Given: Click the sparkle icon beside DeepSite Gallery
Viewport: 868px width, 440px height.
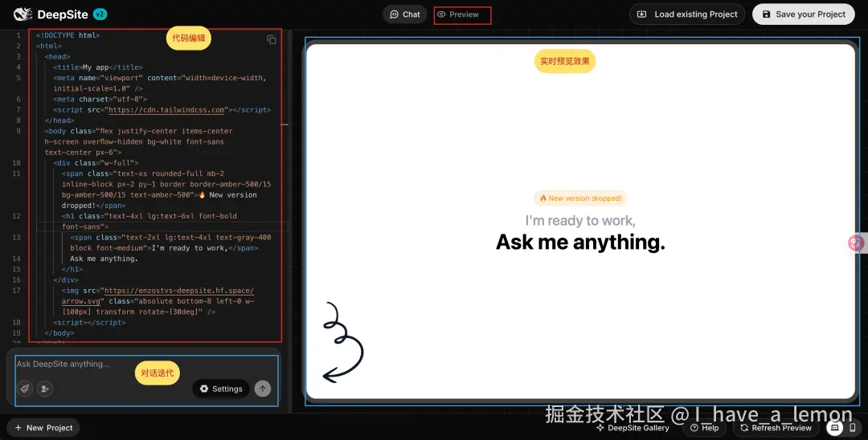Looking at the screenshot, I should [x=600, y=428].
